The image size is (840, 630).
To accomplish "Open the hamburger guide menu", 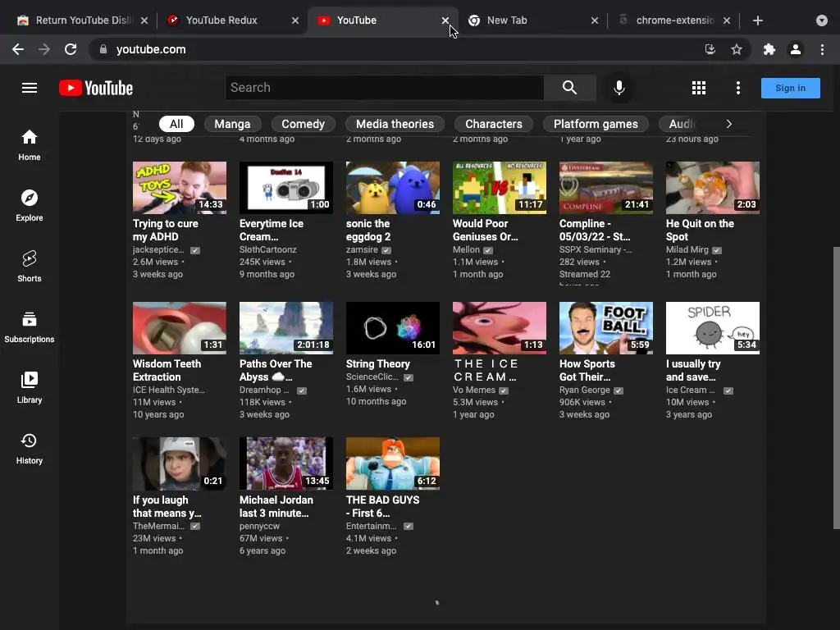I will tap(30, 88).
